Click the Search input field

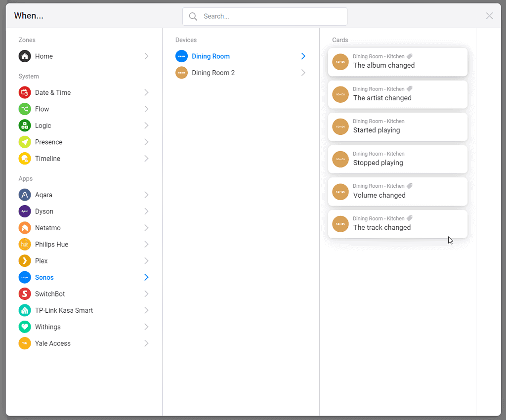272,16
